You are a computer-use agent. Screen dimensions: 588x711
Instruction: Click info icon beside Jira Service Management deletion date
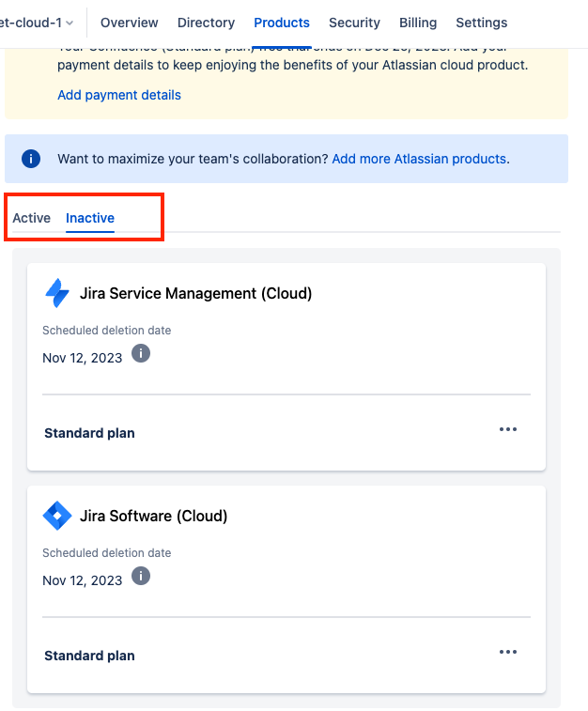[141, 353]
